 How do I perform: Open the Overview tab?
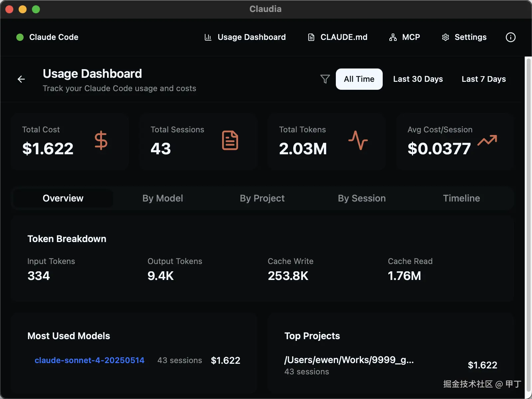point(63,198)
